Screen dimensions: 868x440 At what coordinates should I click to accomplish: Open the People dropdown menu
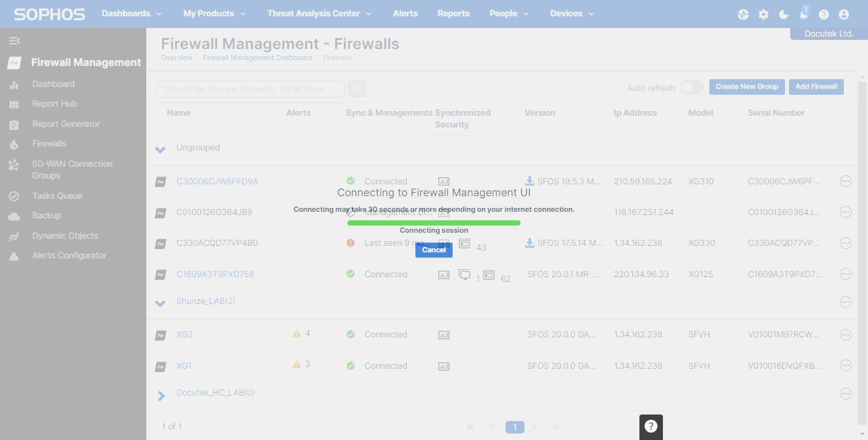(x=509, y=14)
